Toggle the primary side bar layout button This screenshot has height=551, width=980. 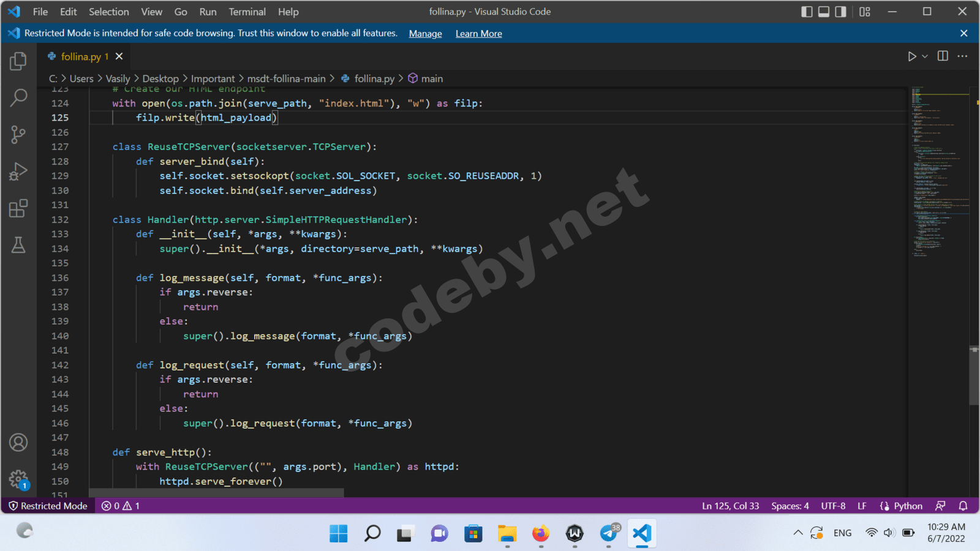pos(807,12)
